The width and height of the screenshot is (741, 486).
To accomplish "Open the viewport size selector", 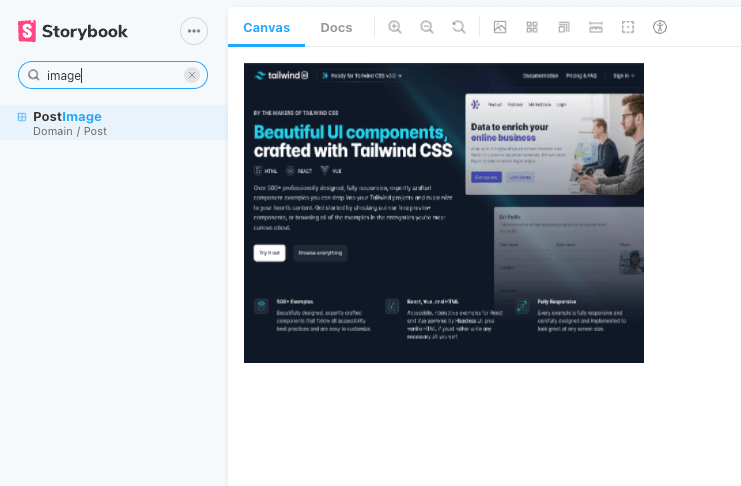I will (564, 27).
